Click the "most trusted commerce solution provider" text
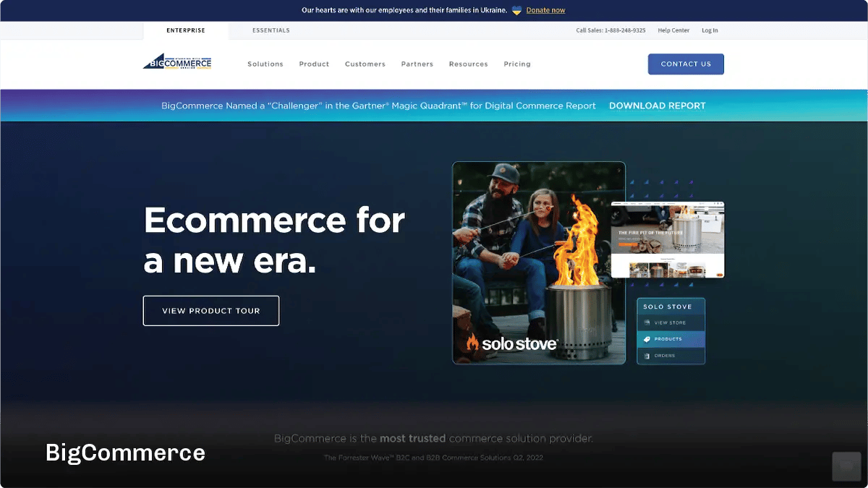The image size is (868, 488). (433, 438)
